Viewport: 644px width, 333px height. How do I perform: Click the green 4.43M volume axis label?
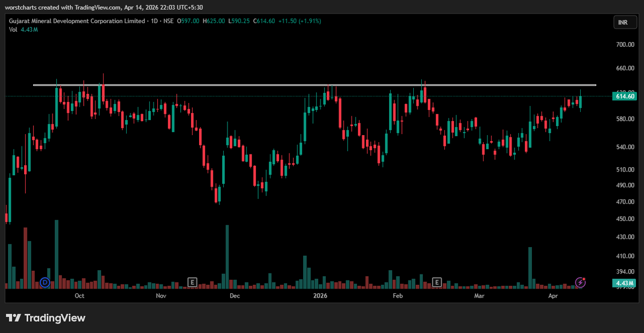point(625,283)
